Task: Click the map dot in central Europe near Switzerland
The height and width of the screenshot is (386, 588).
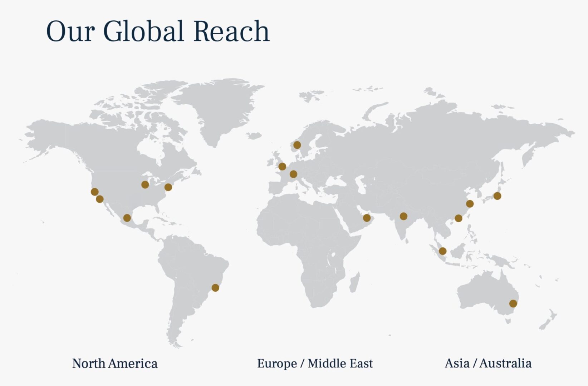Action: pyautogui.click(x=293, y=174)
